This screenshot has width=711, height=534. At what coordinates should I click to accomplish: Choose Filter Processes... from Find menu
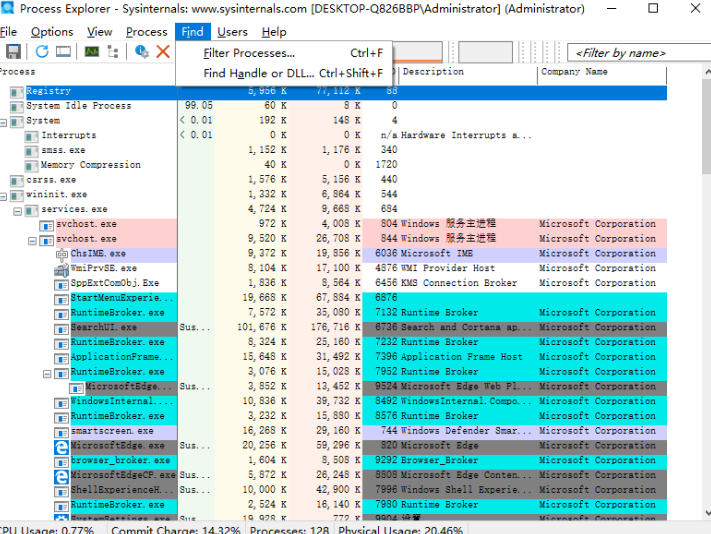pos(249,53)
